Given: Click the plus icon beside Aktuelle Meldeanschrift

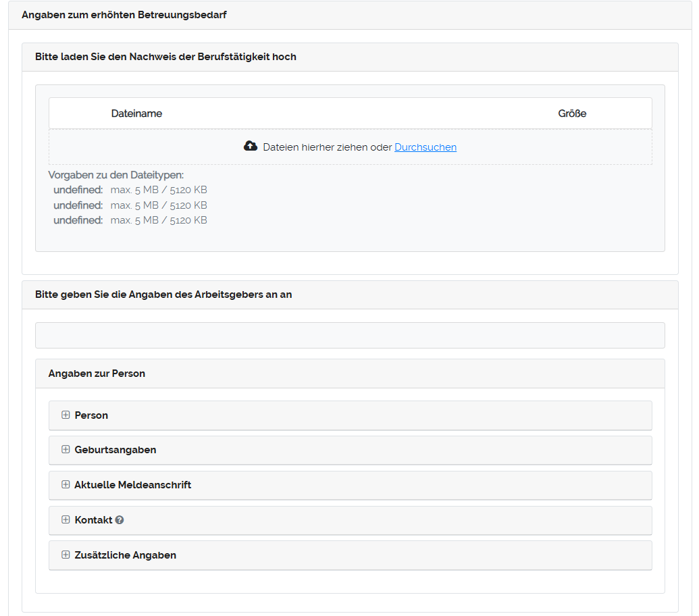Looking at the screenshot, I should tap(66, 485).
